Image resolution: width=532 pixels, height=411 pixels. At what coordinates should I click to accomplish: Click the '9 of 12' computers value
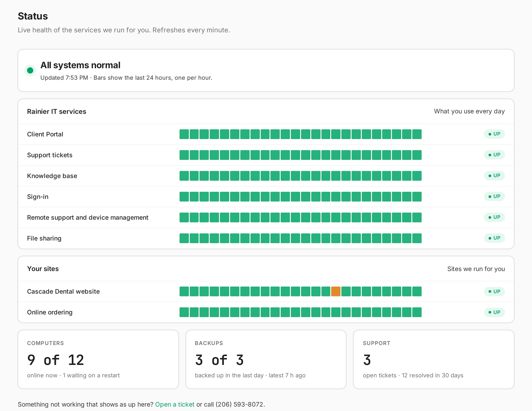[x=56, y=360]
